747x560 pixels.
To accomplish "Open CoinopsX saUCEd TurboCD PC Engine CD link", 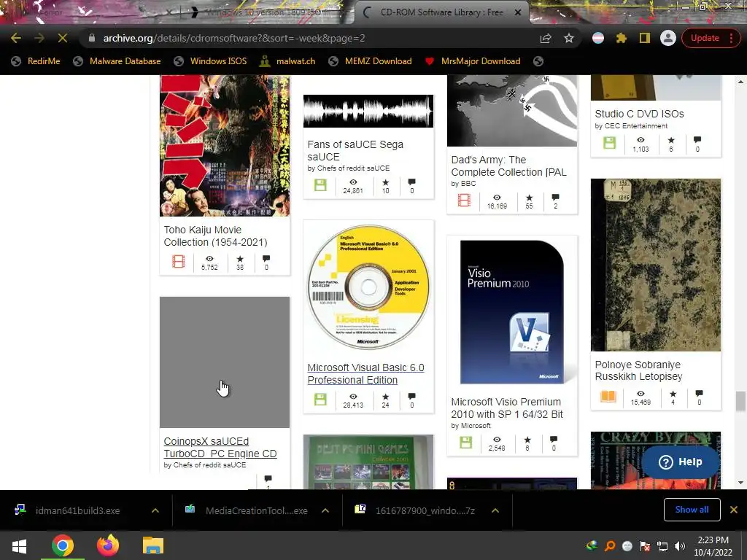I will pyautogui.click(x=220, y=448).
